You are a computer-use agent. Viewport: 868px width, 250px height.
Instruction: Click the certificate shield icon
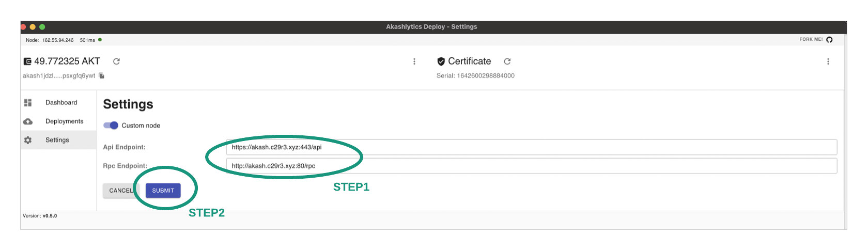click(441, 61)
